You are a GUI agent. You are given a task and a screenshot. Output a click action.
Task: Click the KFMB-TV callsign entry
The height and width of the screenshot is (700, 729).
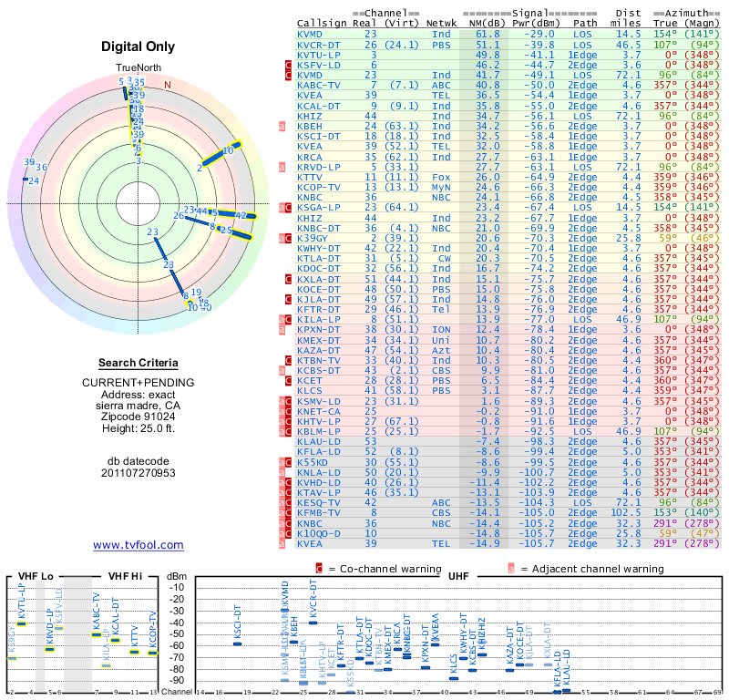[x=318, y=512]
